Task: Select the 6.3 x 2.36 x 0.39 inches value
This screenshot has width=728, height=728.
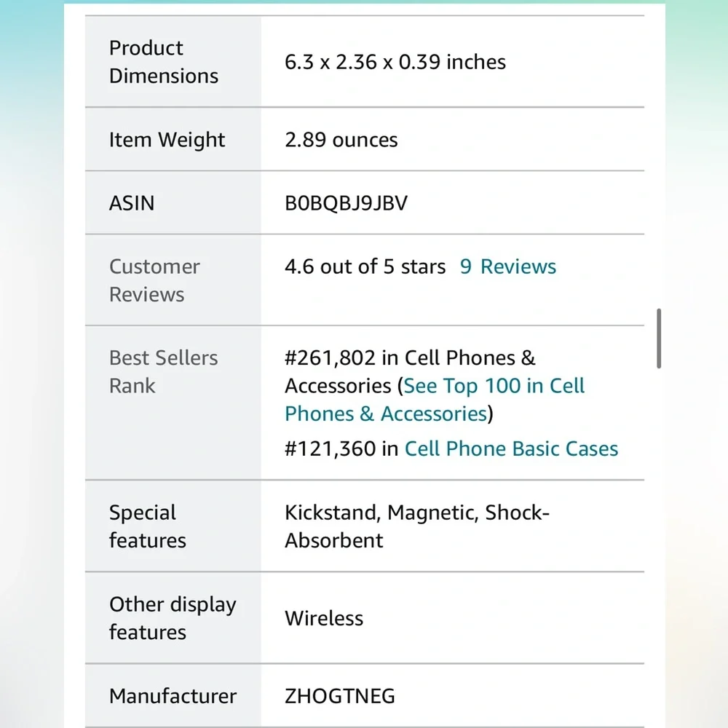Action: point(395,62)
